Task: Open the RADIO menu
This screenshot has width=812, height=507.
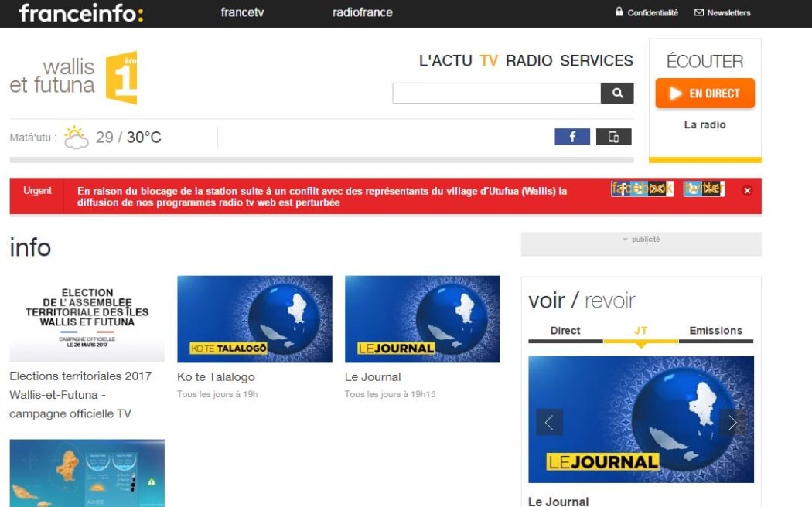Action: pyautogui.click(x=529, y=60)
